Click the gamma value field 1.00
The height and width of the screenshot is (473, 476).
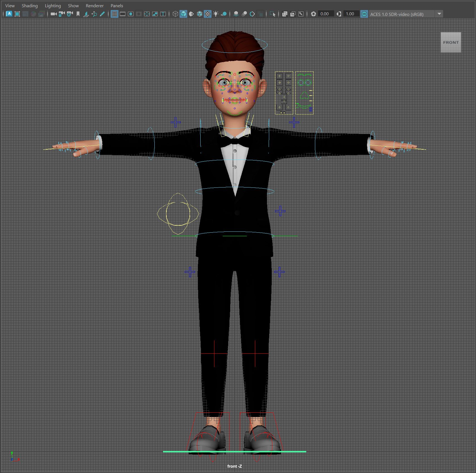point(350,14)
